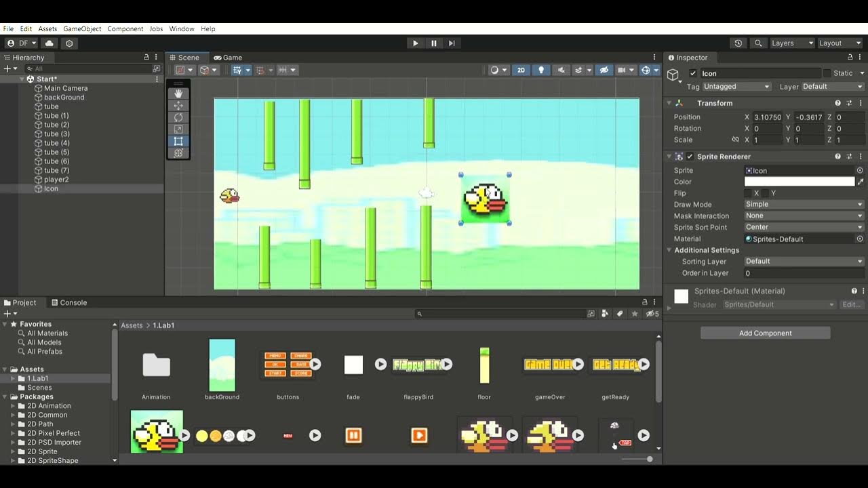Image resolution: width=868 pixels, height=488 pixels.
Task: Switch to the Console tab
Action: coord(68,303)
